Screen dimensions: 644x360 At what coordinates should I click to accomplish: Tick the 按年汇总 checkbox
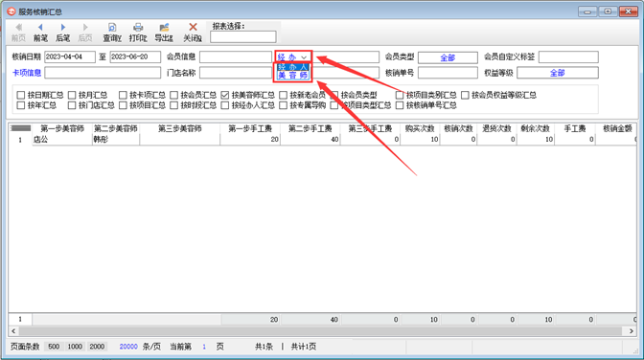click(x=21, y=105)
